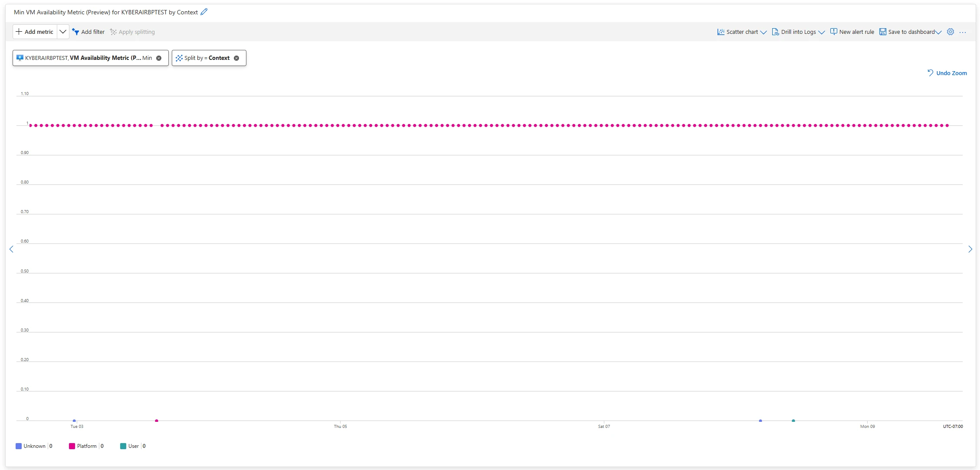Viewport: 980px width, 470px height.
Task: Click the Add metric button
Action: (x=35, y=31)
